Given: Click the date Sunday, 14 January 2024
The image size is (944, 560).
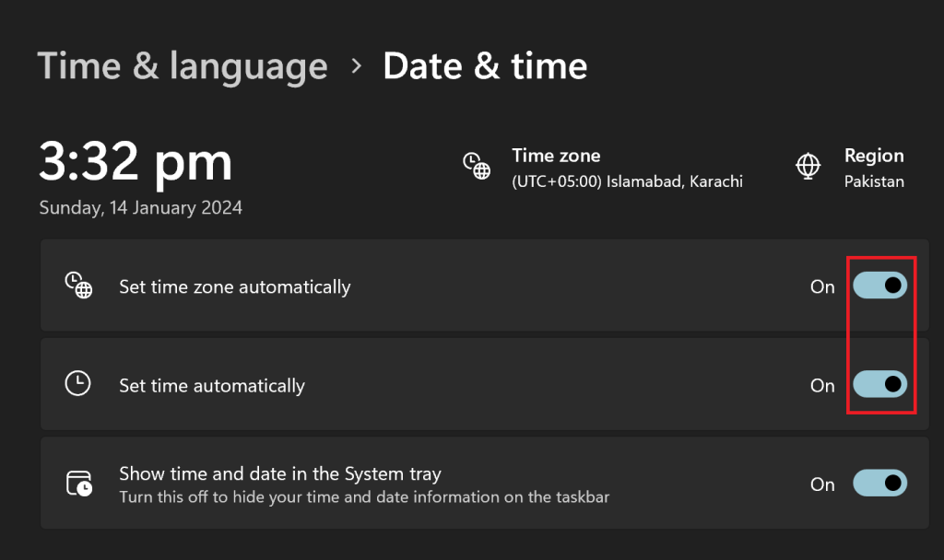Looking at the screenshot, I should pyautogui.click(x=141, y=207).
